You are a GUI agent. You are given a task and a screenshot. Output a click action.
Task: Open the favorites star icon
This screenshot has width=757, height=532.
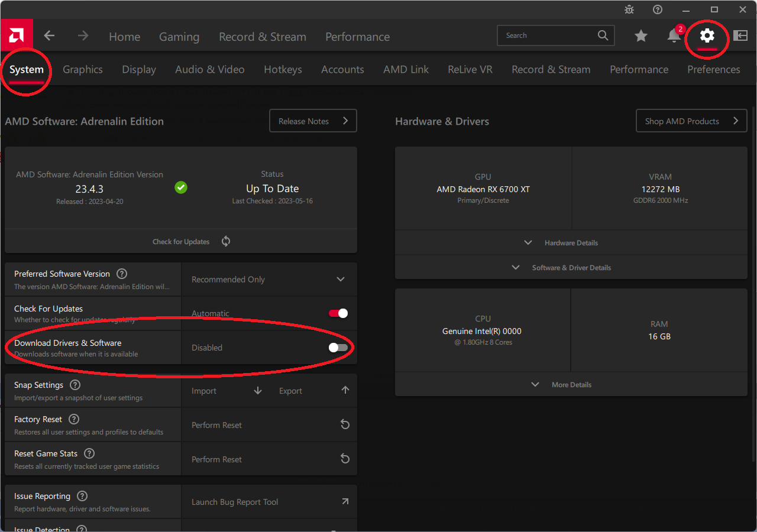(x=640, y=36)
